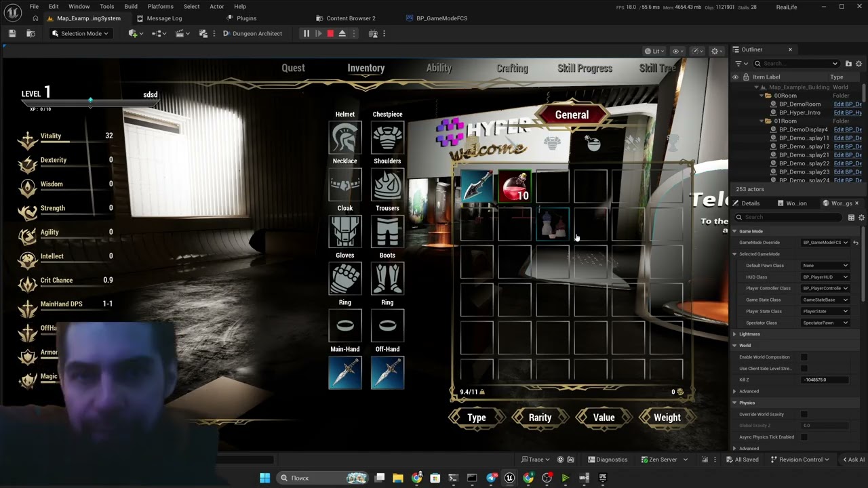This screenshot has width=868, height=488.
Task: Open HUD Class dropdown
Action: 825,277
